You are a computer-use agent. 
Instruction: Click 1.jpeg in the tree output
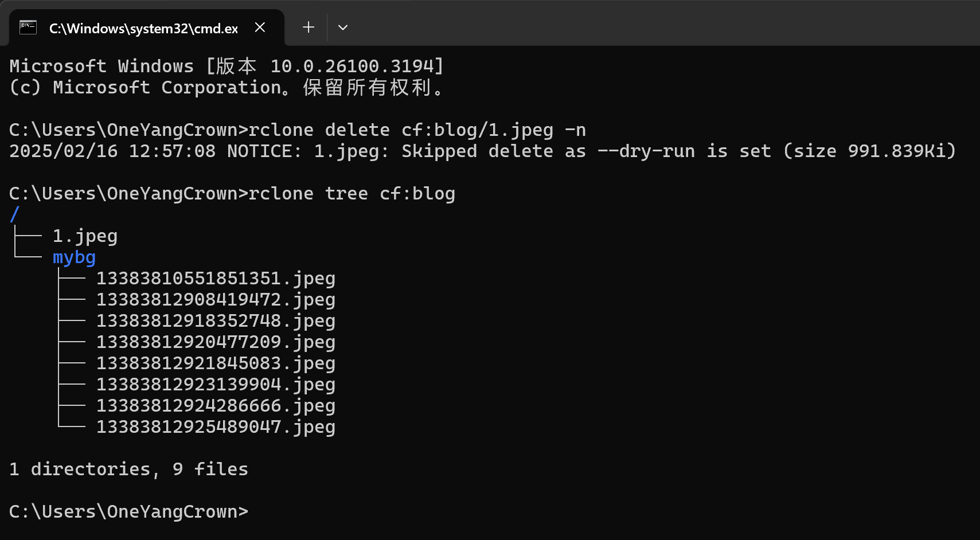pyautogui.click(x=85, y=236)
